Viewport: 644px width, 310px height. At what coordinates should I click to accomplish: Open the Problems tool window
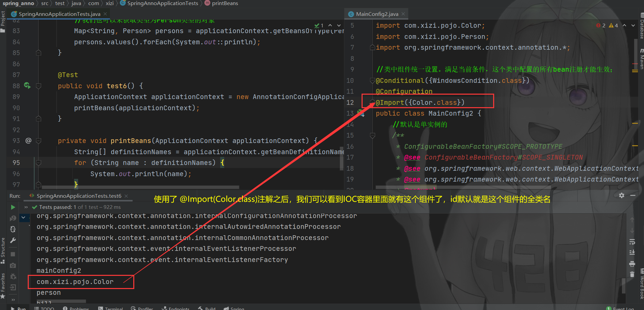[x=76, y=308]
